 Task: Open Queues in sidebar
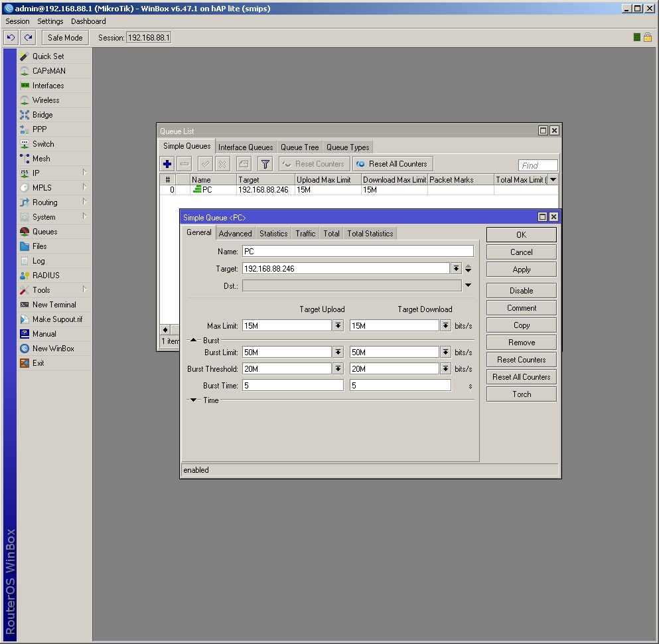click(x=54, y=232)
